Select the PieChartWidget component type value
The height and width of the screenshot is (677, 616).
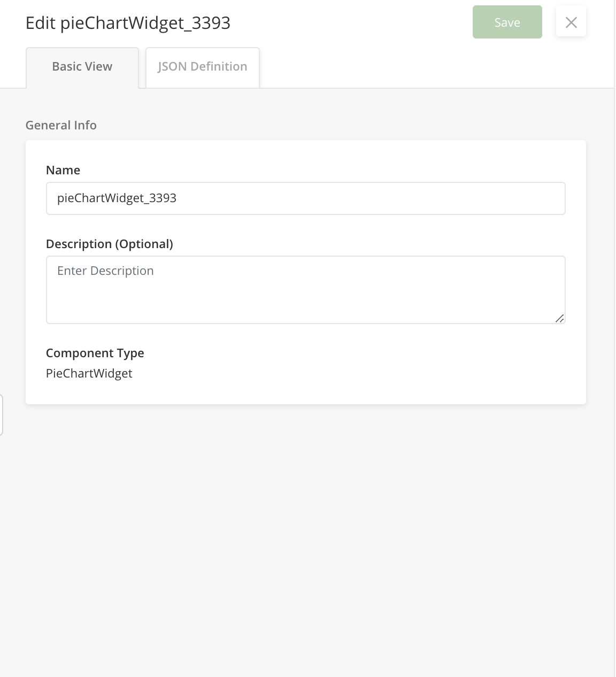89,373
